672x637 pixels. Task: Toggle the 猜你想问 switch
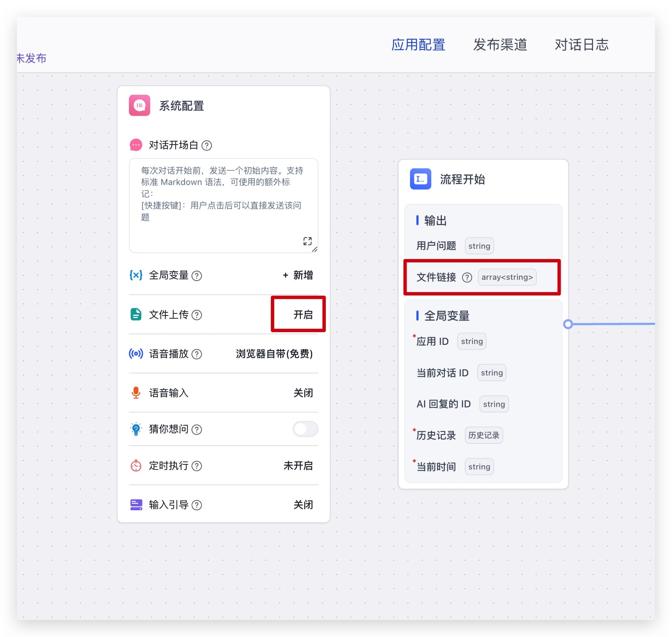(x=305, y=429)
